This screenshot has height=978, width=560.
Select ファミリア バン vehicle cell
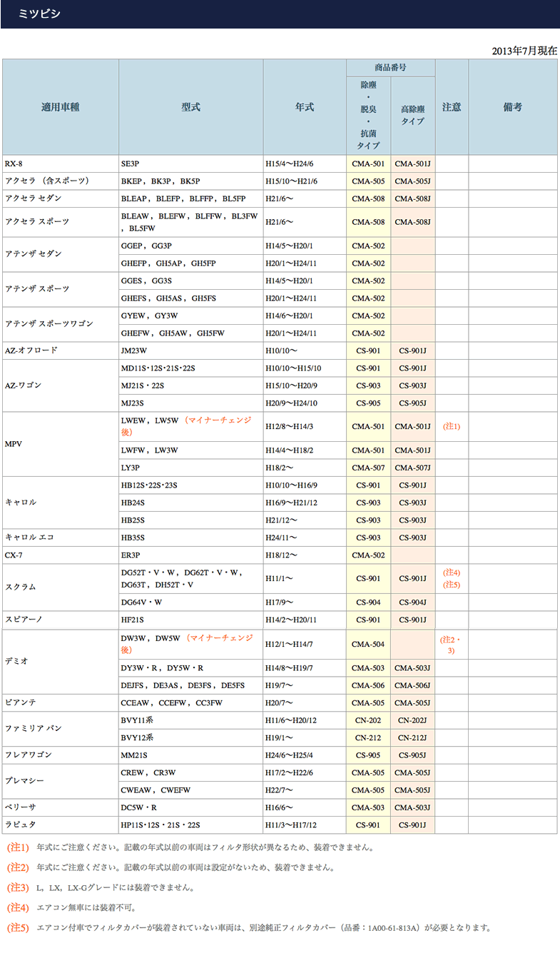click(61, 729)
